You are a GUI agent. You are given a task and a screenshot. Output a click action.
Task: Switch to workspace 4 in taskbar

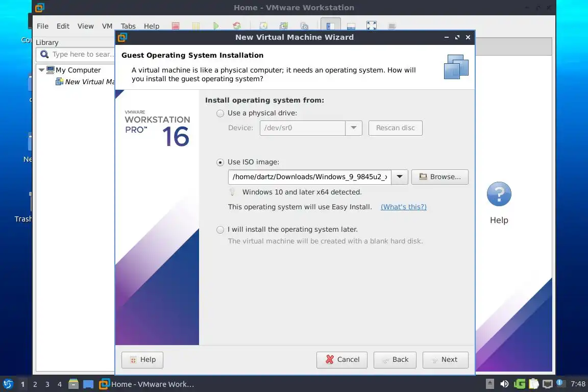click(x=60, y=384)
